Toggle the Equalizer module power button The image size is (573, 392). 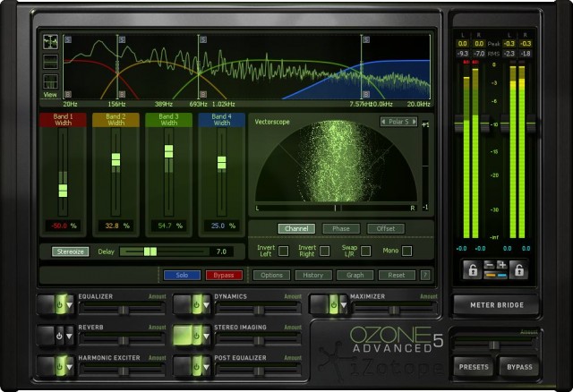pyautogui.click(x=62, y=305)
